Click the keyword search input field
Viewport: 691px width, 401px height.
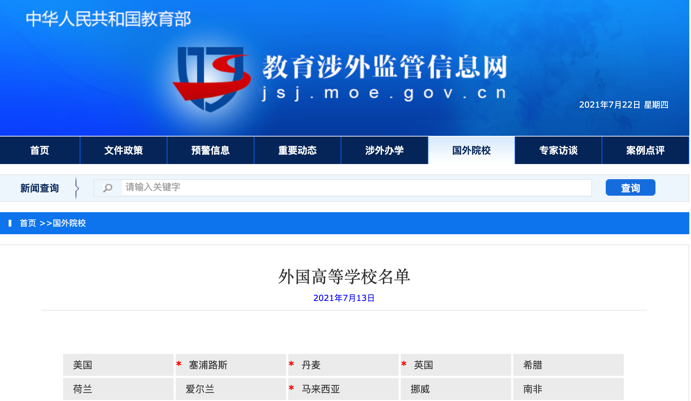pyautogui.click(x=342, y=188)
